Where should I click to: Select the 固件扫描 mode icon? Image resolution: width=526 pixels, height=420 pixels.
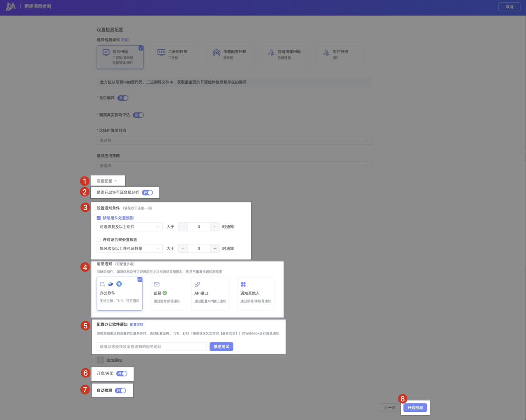(326, 53)
